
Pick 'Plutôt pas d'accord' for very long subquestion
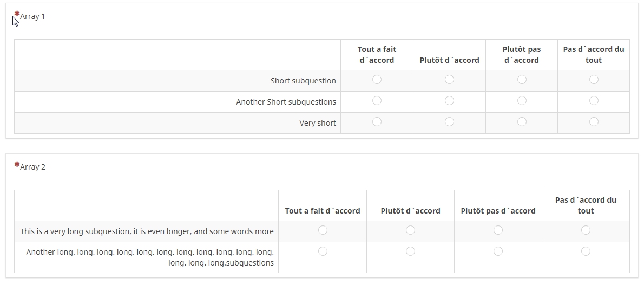click(x=498, y=230)
